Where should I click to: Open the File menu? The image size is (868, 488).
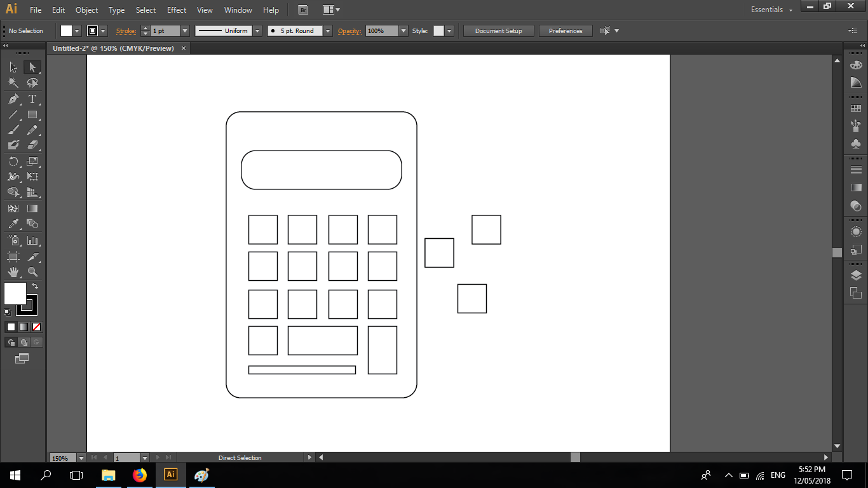tap(36, 10)
